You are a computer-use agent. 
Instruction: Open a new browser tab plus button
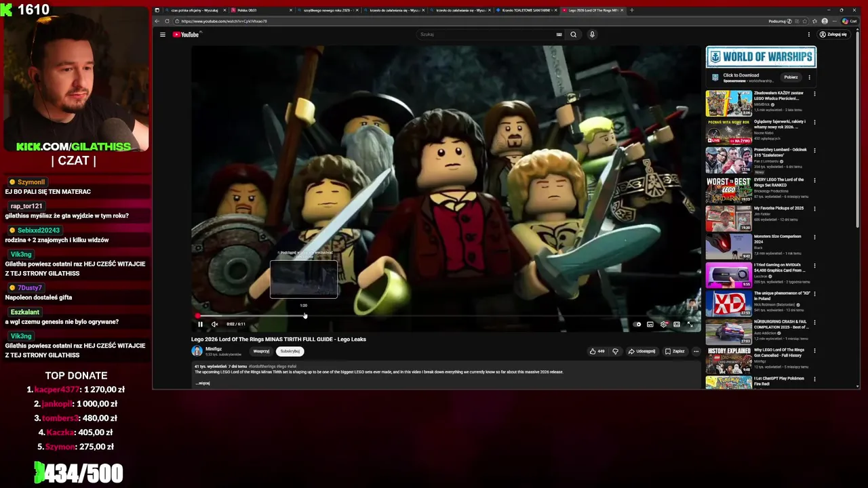click(631, 10)
